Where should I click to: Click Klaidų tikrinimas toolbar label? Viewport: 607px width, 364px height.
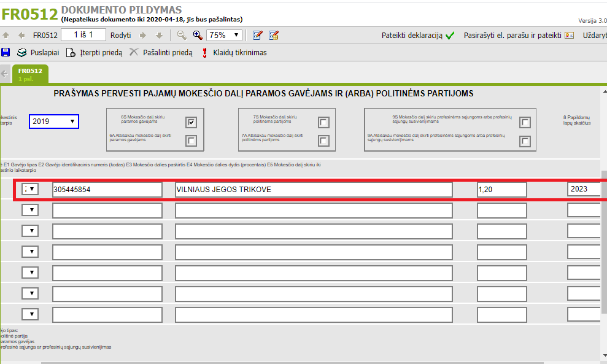coord(240,52)
